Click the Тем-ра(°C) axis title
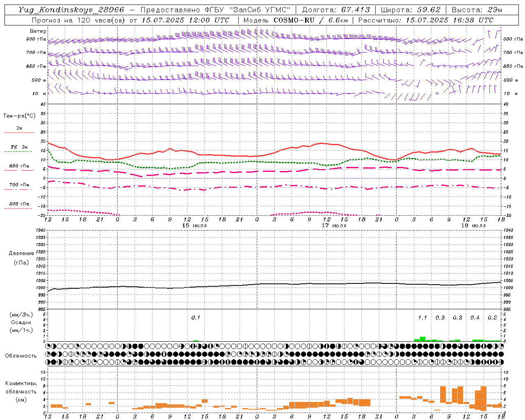Viewport: 525px width, 420px height. coord(19,116)
